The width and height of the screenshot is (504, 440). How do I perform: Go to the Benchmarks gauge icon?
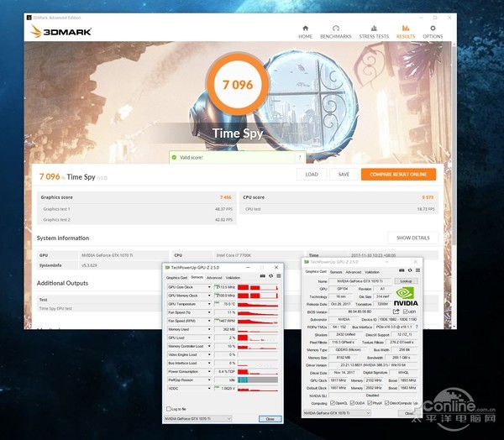click(x=335, y=30)
